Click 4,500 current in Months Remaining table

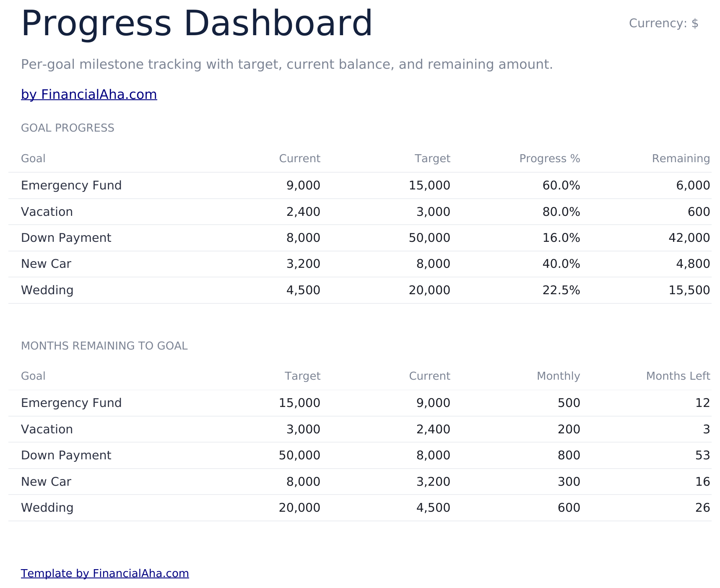[433, 508]
